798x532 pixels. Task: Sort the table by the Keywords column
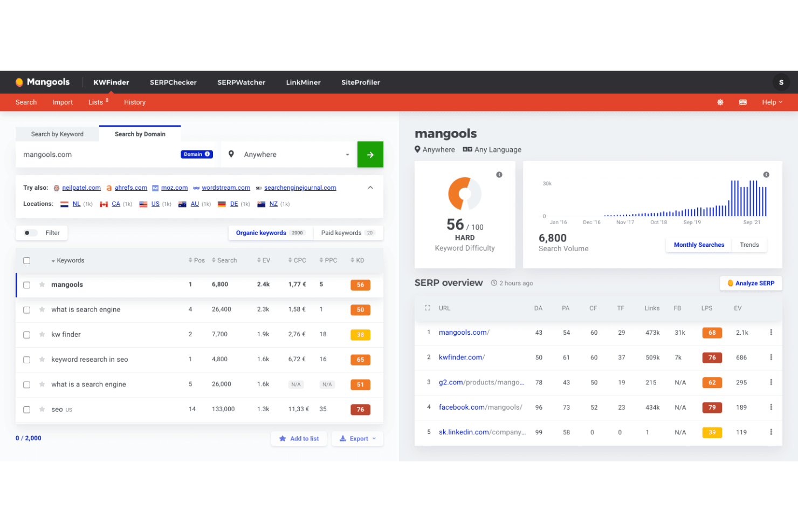[68, 260]
